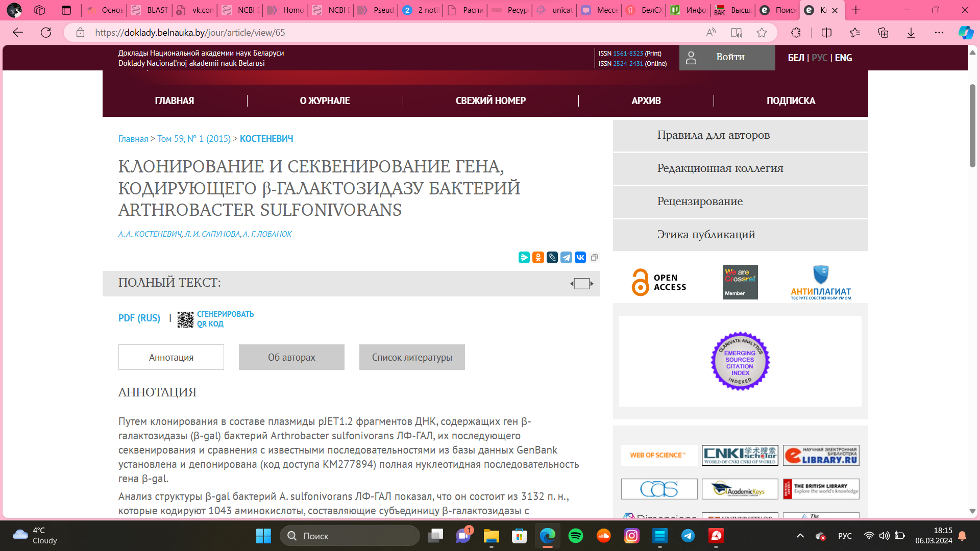Click the Войти login button
The width and height of the screenshot is (980, 551).
(x=727, y=57)
